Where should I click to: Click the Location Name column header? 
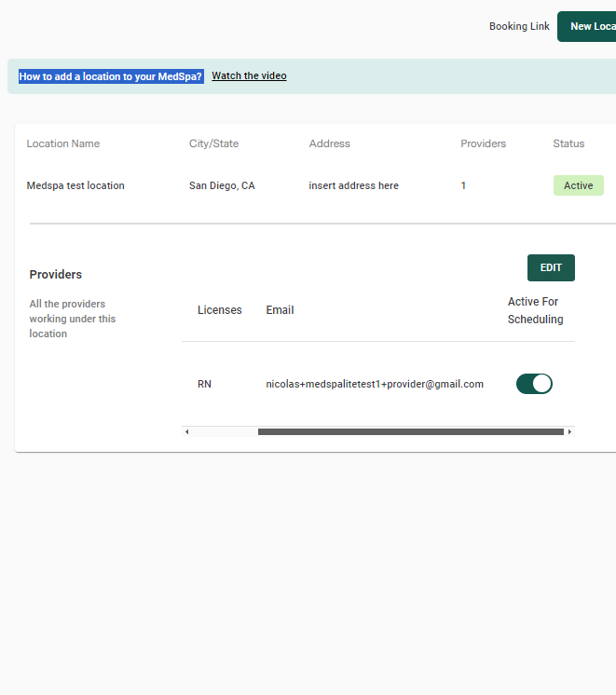click(x=63, y=143)
